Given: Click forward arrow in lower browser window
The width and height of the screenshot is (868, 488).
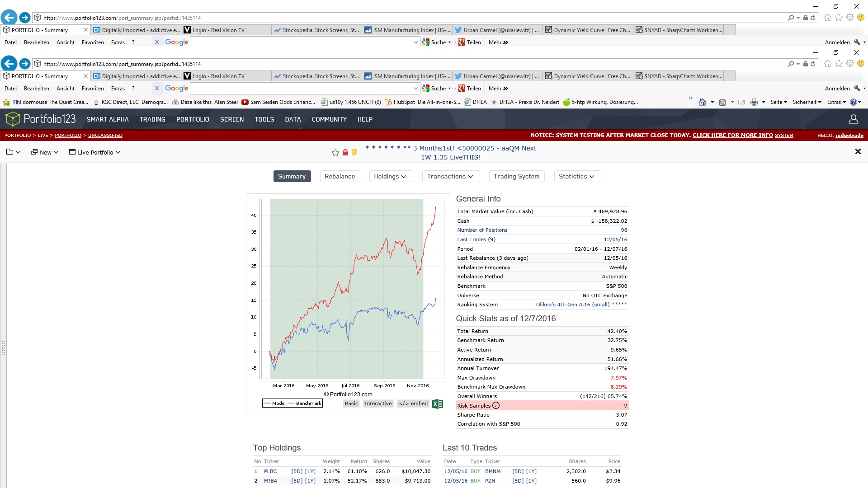Looking at the screenshot, I should point(25,64).
